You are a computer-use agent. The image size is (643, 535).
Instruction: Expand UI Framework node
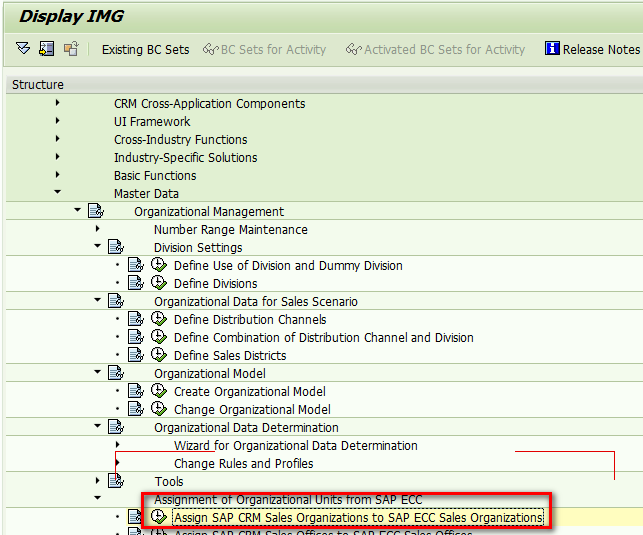click(57, 121)
